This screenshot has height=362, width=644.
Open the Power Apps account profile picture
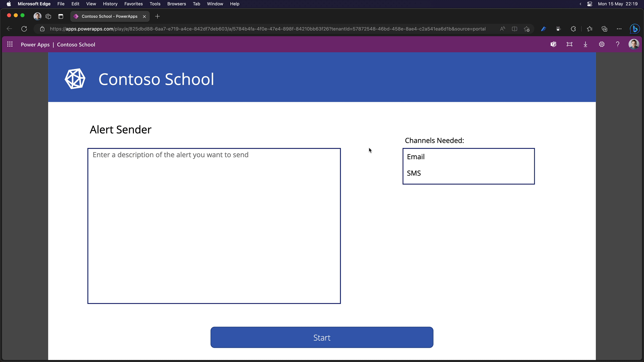tap(634, 44)
